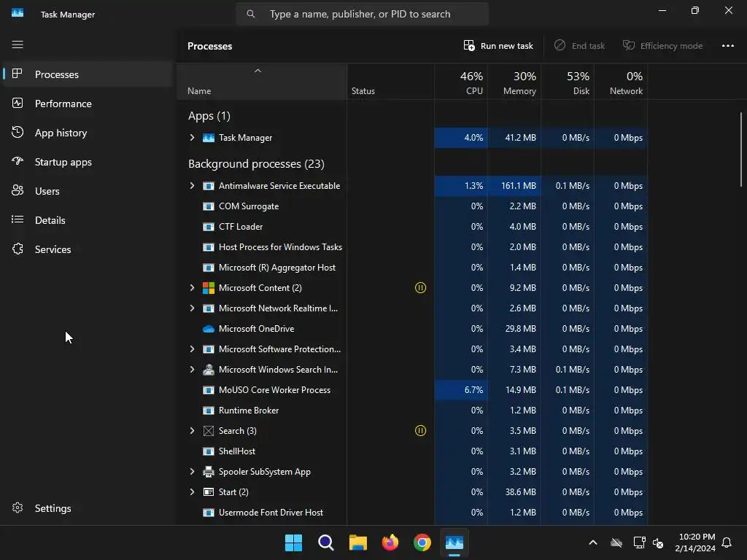Click the suspended pause icon for Search

pyautogui.click(x=420, y=430)
